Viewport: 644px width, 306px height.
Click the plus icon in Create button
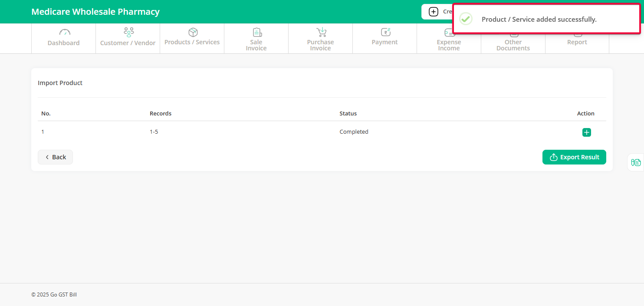click(x=433, y=12)
